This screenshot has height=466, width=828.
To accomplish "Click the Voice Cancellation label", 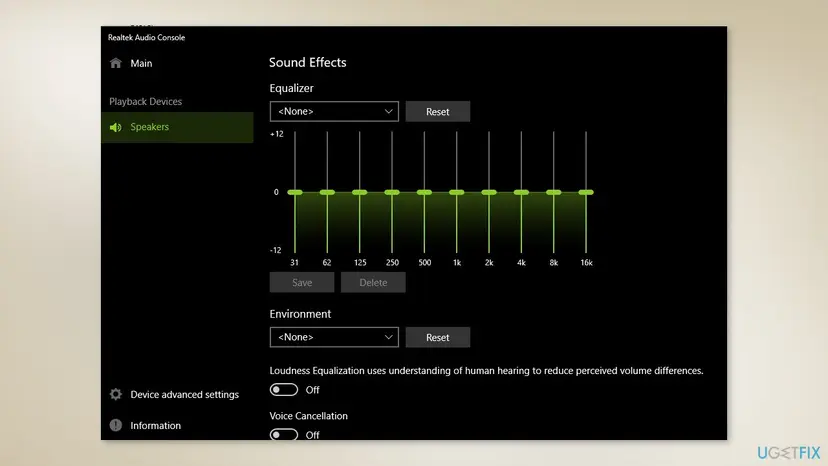I will 309,416.
